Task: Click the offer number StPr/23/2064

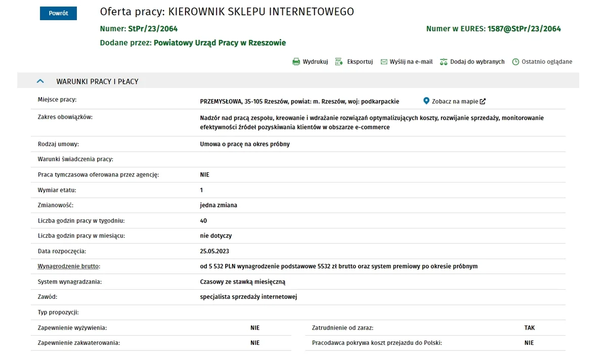Action: point(153,29)
